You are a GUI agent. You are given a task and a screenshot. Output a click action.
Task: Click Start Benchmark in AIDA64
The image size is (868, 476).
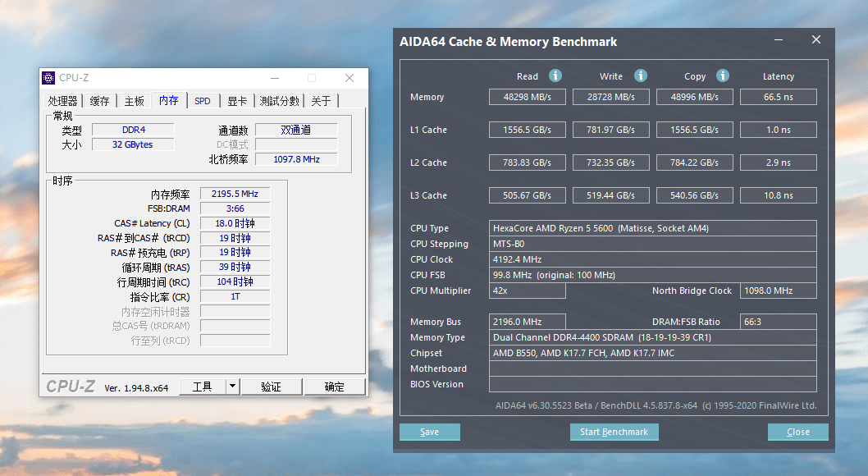coord(614,432)
